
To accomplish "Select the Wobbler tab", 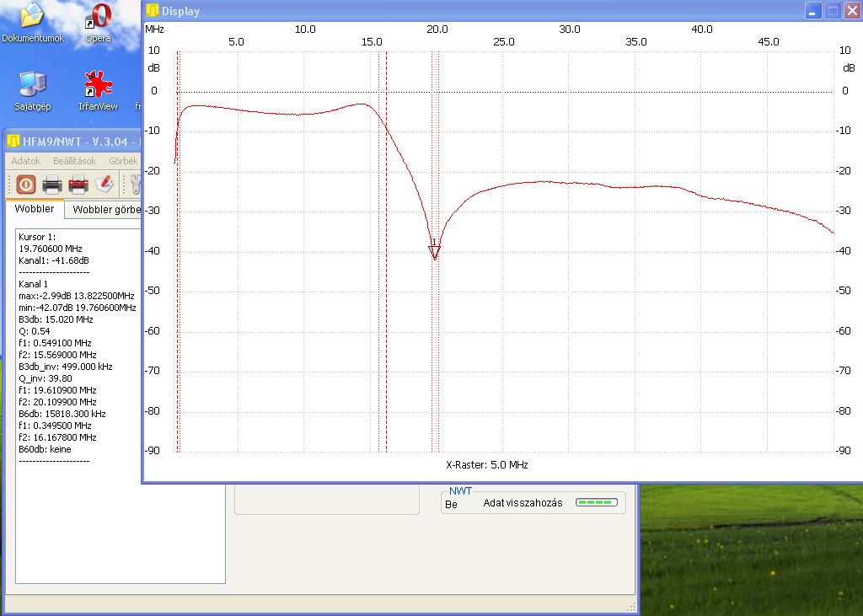I will 35,209.
